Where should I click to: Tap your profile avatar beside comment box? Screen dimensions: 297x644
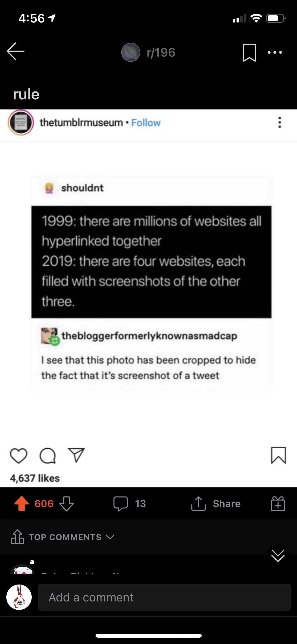[x=19, y=597]
